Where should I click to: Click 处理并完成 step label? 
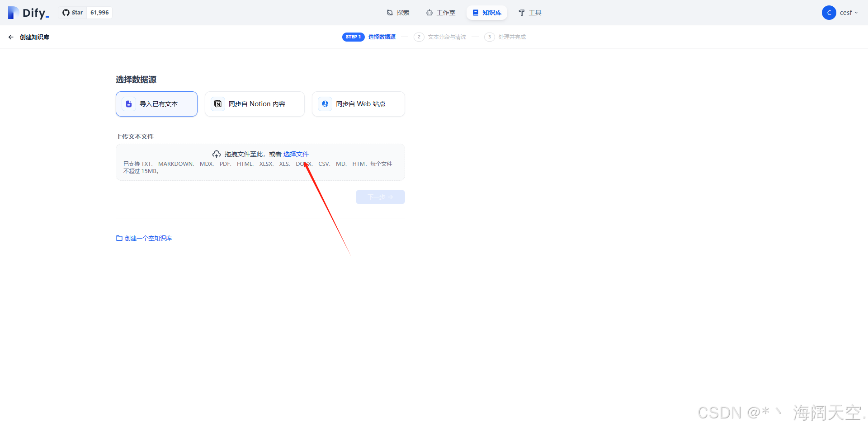click(x=512, y=37)
